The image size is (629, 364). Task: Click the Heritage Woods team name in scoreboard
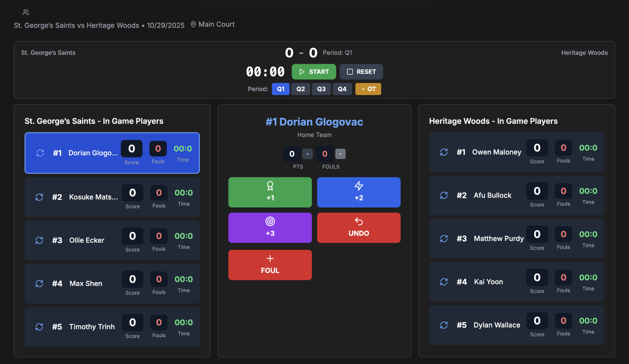click(x=584, y=53)
